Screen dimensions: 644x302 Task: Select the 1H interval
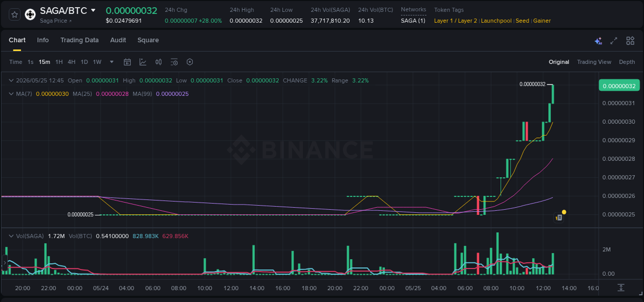59,62
